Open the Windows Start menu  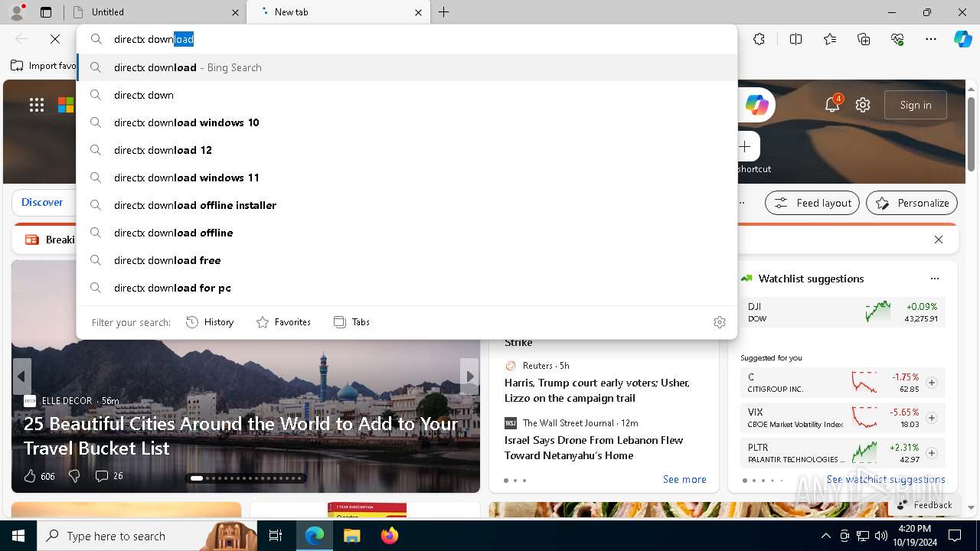18,536
